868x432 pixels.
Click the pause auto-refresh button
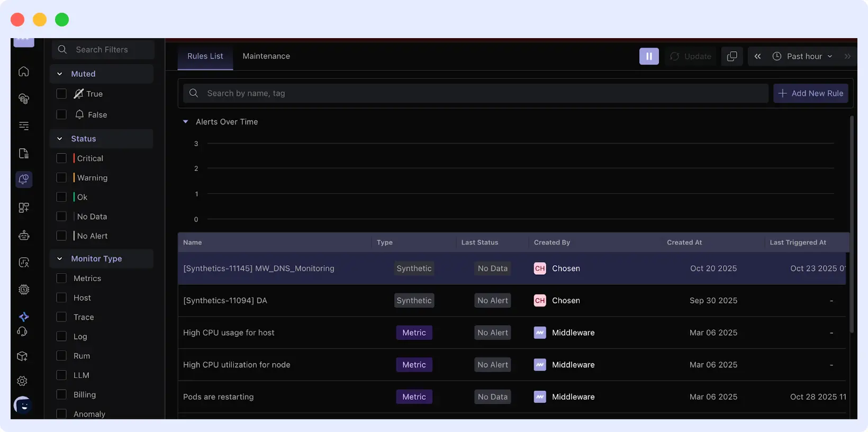pos(649,56)
